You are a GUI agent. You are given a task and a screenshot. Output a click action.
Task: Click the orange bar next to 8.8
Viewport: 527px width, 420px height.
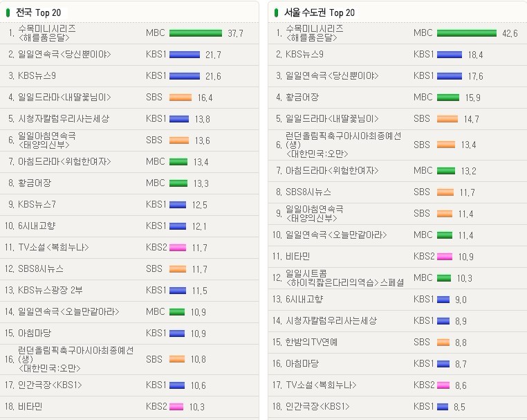pyautogui.click(x=443, y=343)
